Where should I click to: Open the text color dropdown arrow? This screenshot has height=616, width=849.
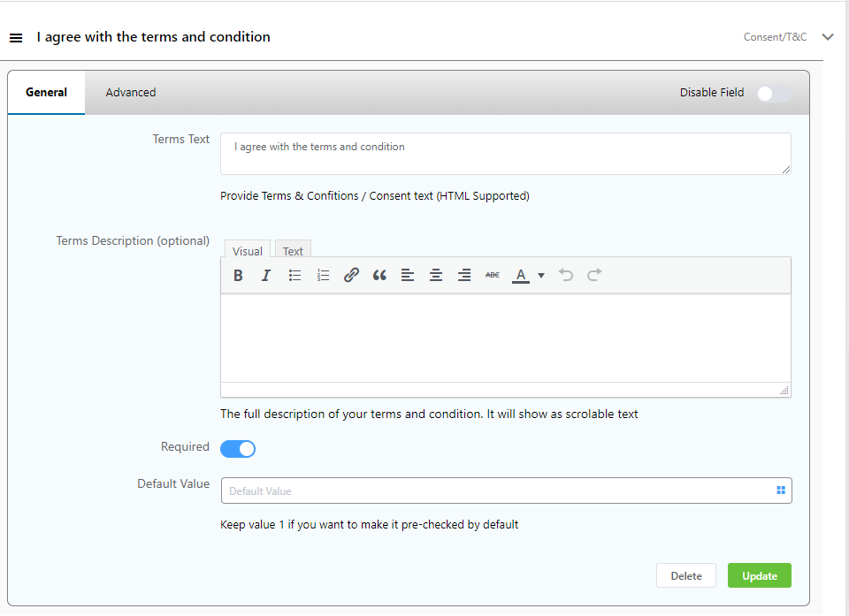(x=541, y=276)
